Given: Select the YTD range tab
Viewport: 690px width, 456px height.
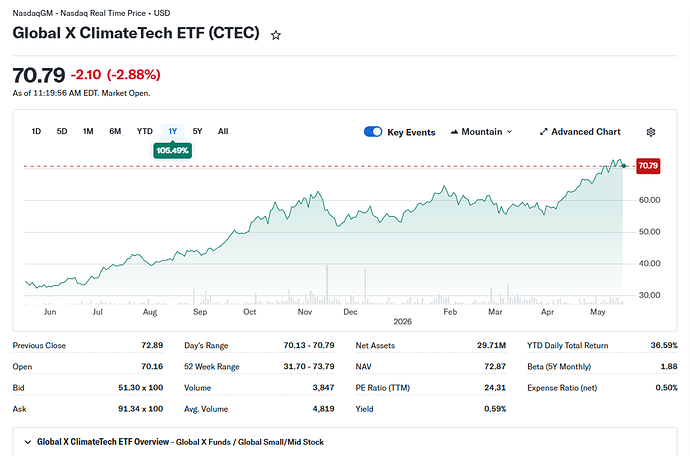Looking at the screenshot, I should [144, 131].
